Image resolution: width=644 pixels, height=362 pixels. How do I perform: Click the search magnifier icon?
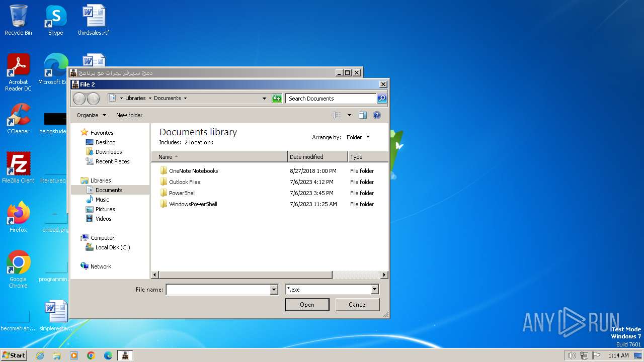(x=382, y=99)
